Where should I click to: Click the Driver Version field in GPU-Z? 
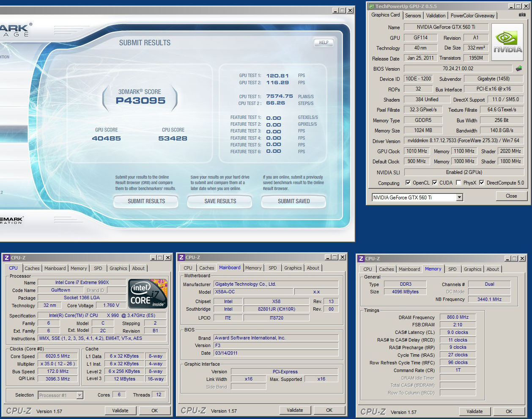pyautogui.click(x=463, y=141)
